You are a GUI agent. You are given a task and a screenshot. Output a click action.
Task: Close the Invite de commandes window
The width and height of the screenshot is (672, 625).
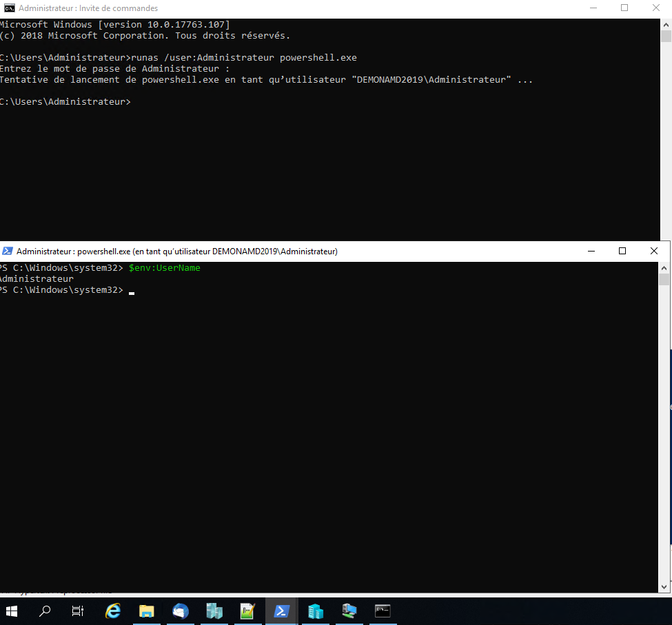pyautogui.click(x=656, y=8)
